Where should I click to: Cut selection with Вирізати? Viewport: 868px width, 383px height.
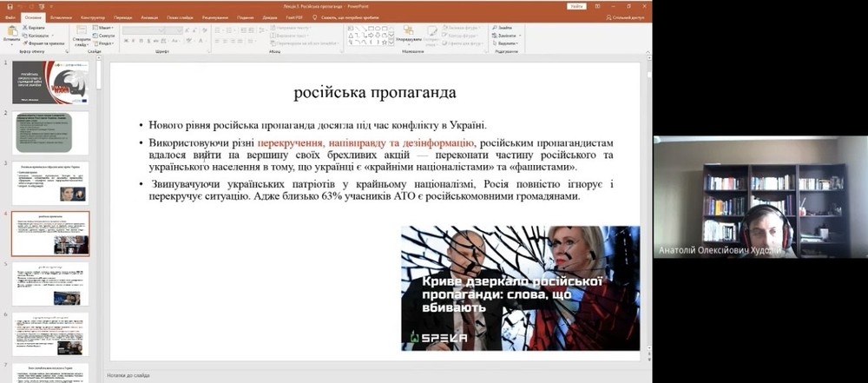[x=34, y=27]
